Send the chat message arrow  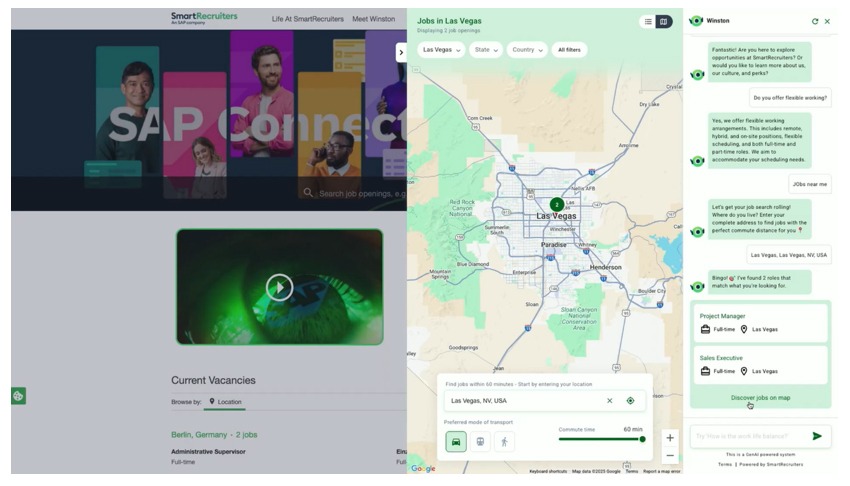817,436
